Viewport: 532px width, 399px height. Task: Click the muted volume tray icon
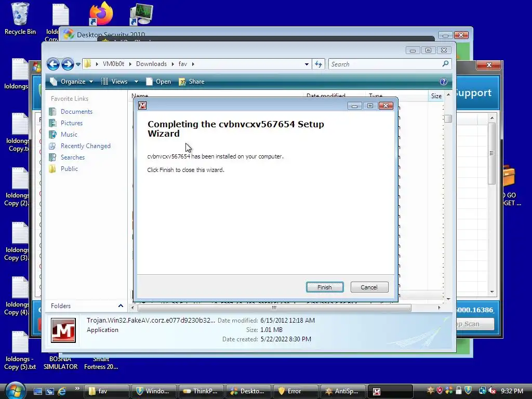point(491,391)
